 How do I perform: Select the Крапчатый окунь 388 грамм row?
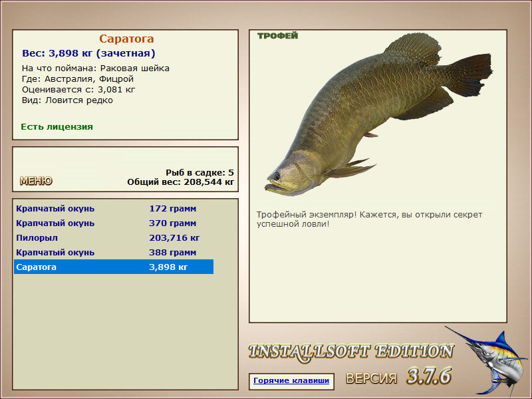(x=114, y=253)
